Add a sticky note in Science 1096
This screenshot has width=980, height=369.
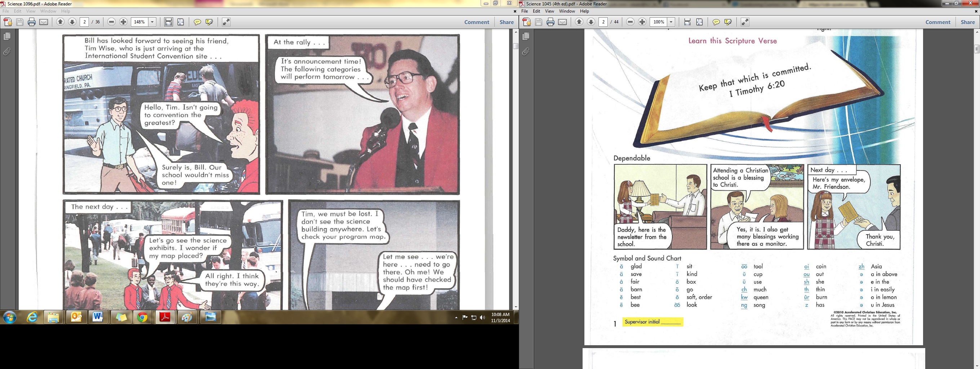[197, 22]
